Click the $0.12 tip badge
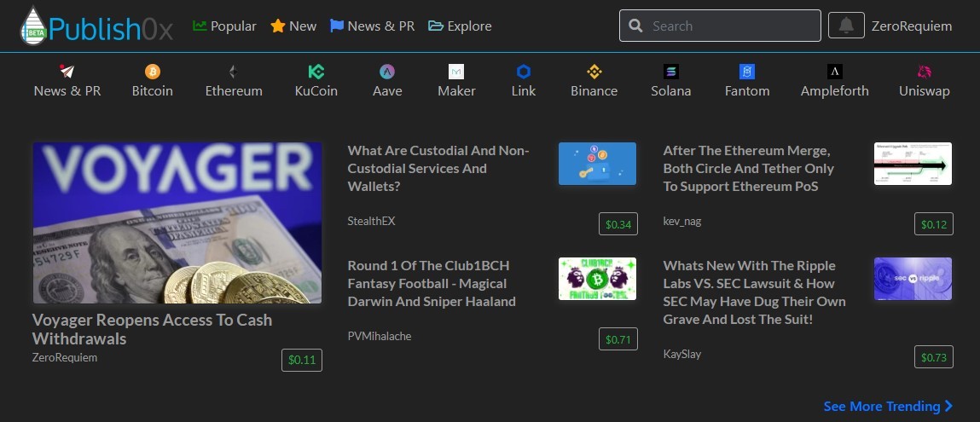 coord(934,224)
